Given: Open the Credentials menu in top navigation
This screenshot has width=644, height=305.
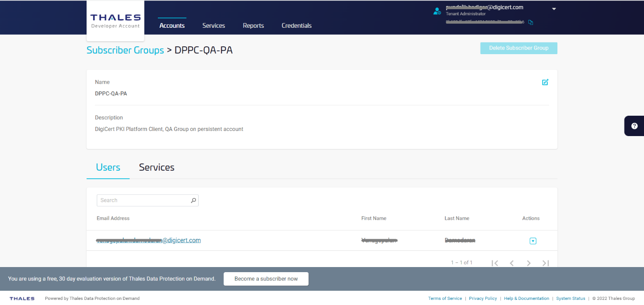Looking at the screenshot, I should click(x=296, y=25).
